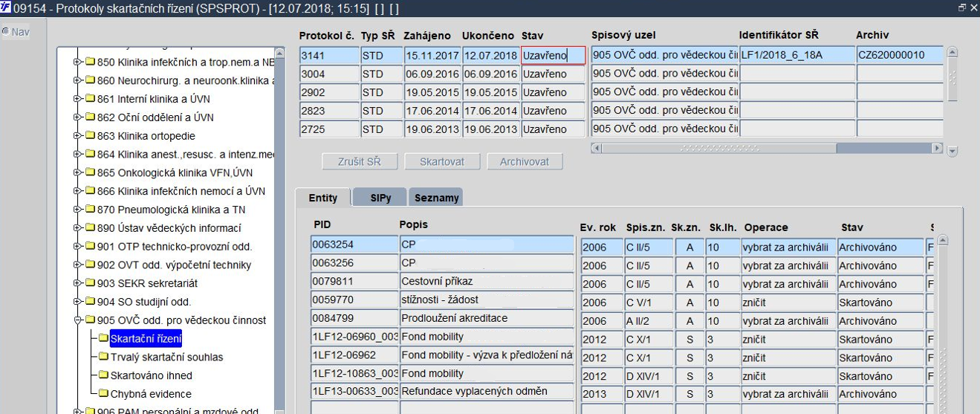
Task: Click protocol table vertical scrollbar down arrow
Action: tap(953, 151)
